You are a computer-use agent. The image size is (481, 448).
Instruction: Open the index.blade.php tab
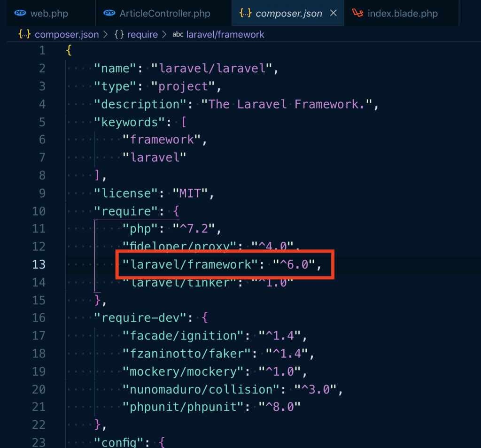click(402, 13)
